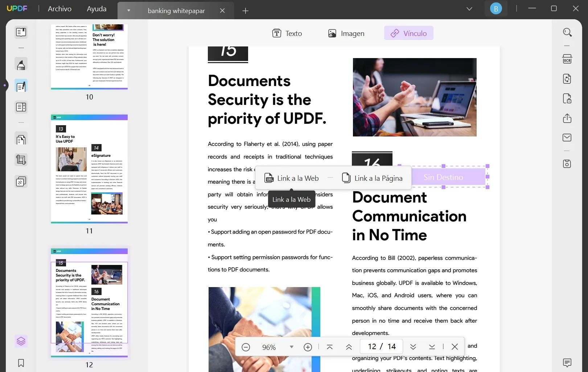Viewport: 588px width, 372px height.
Task: Click the Save as other icon
Action: pyautogui.click(x=567, y=164)
